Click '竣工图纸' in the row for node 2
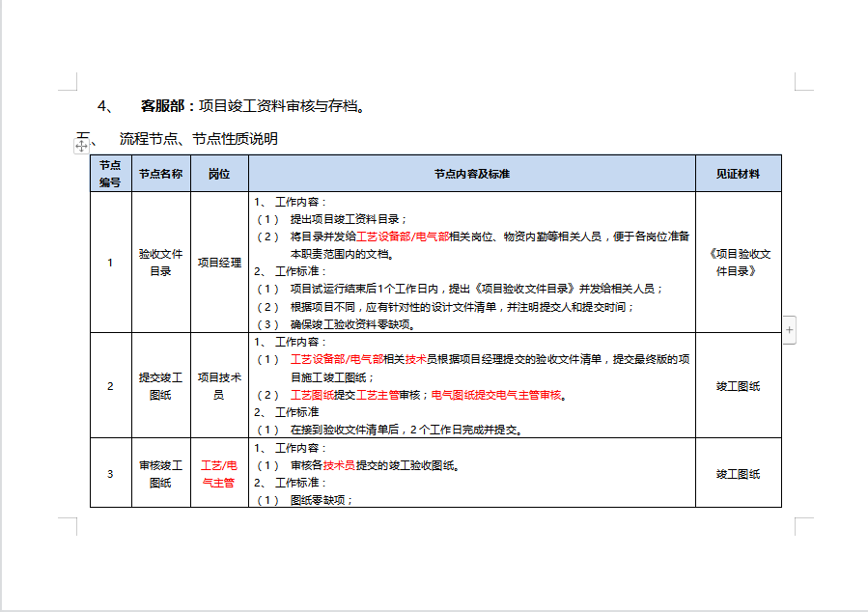Screen dimensions: 868x612 [738, 386]
